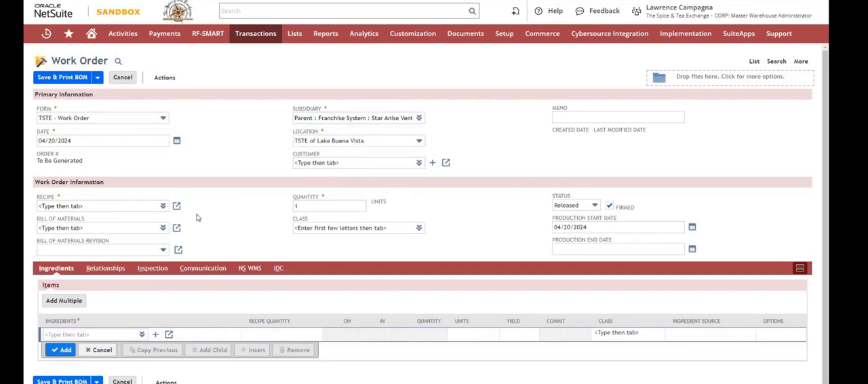Expand the Class dropdown arrow
The width and height of the screenshot is (868, 384).
pos(419,228)
